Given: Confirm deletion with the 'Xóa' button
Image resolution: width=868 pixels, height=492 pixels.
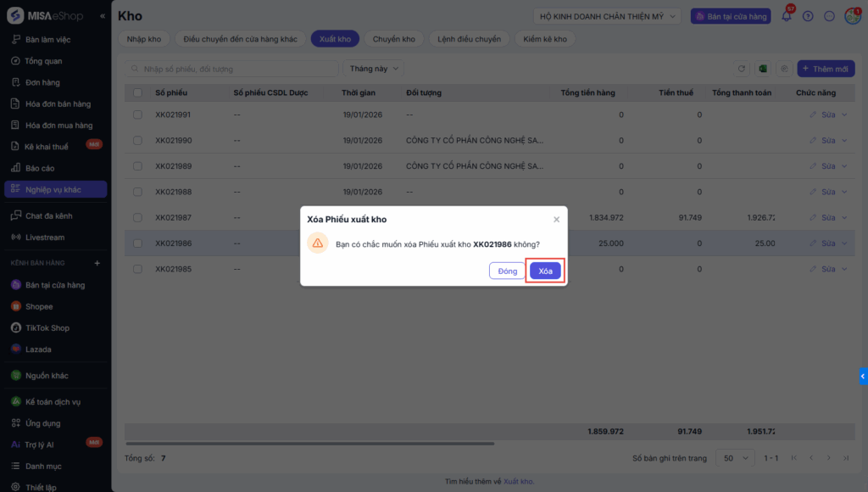Looking at the screenshot, I should click(545, 271).
